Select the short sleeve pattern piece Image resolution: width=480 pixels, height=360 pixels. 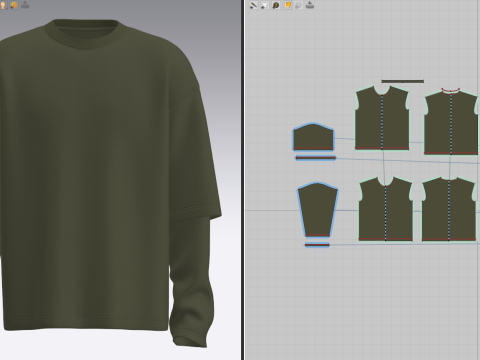click(313, 137)
